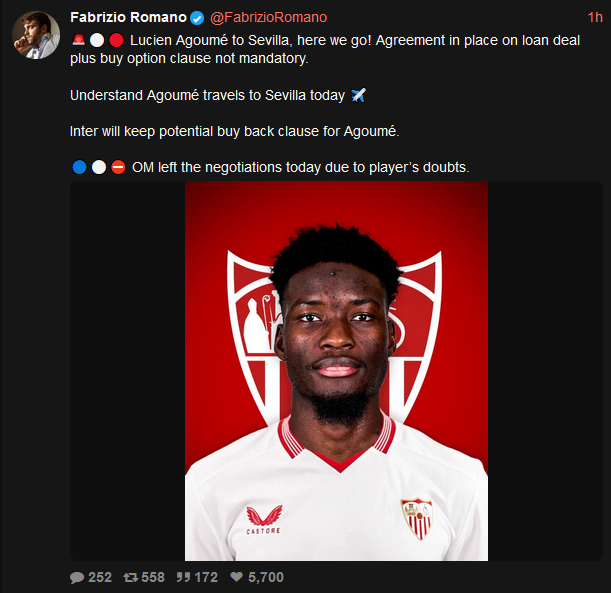Click the Fabrizio Romano display name
Viewport: 611px width, 593px height.
click(129, 18)
